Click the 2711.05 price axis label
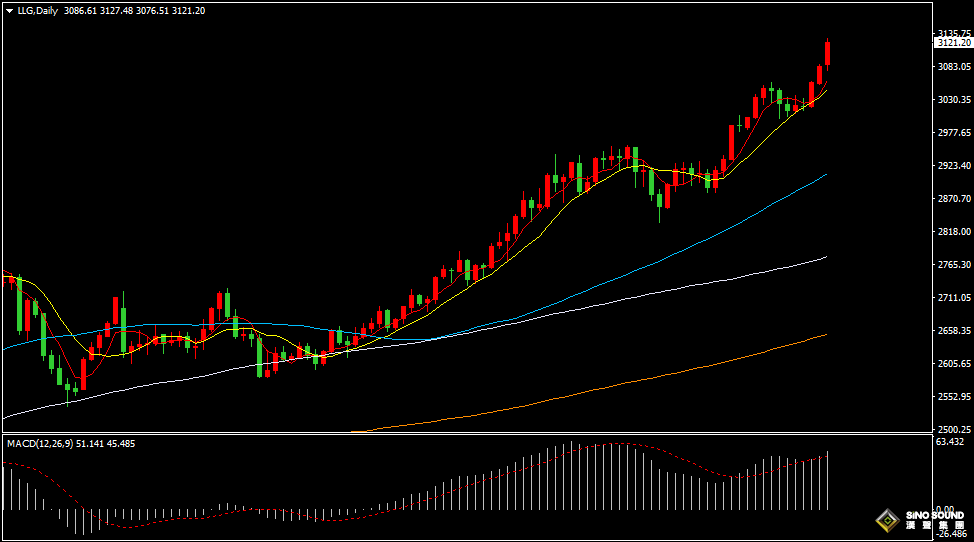Image resolution: width=974 pixels, height=542 pixels. [x=953, y=298]
